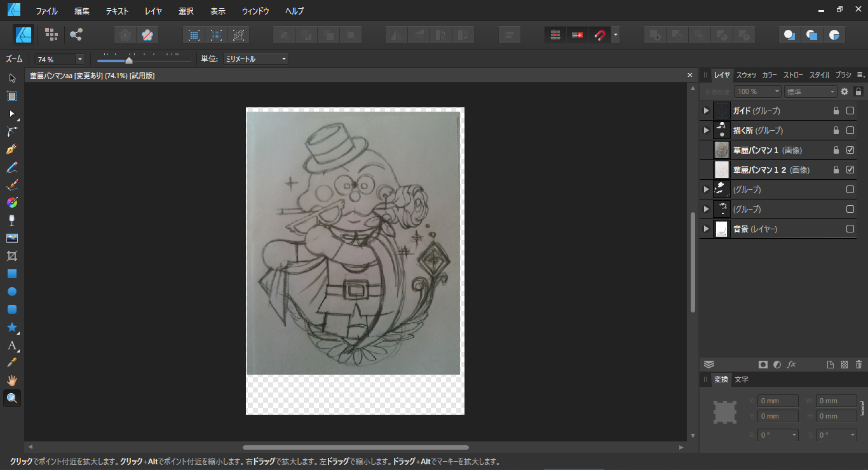Select the Corner tool
Viewport: 868px width, 470px height.
tap(11, 131)
